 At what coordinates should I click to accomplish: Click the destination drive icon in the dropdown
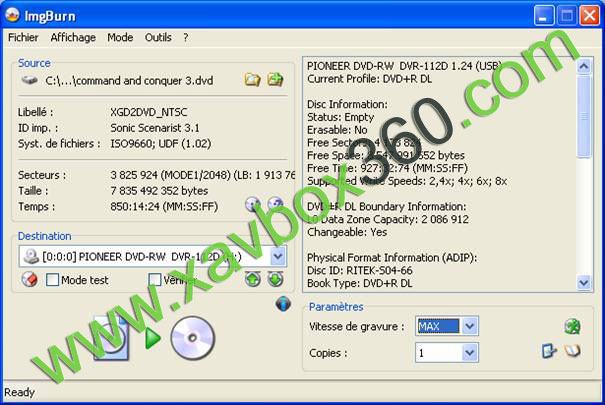tap(31, 256)
